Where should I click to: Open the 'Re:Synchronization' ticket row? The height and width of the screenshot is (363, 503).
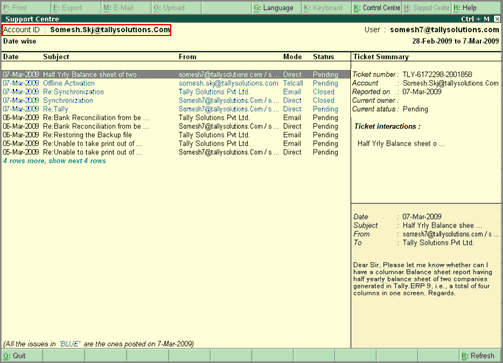click(x=175, y=92)
